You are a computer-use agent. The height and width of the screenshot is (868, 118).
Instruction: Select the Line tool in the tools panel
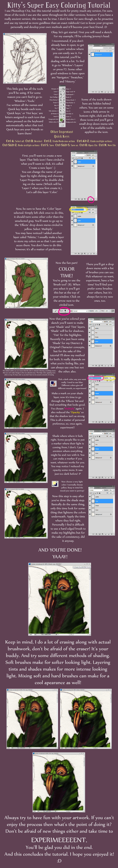(x=64, y=111)
